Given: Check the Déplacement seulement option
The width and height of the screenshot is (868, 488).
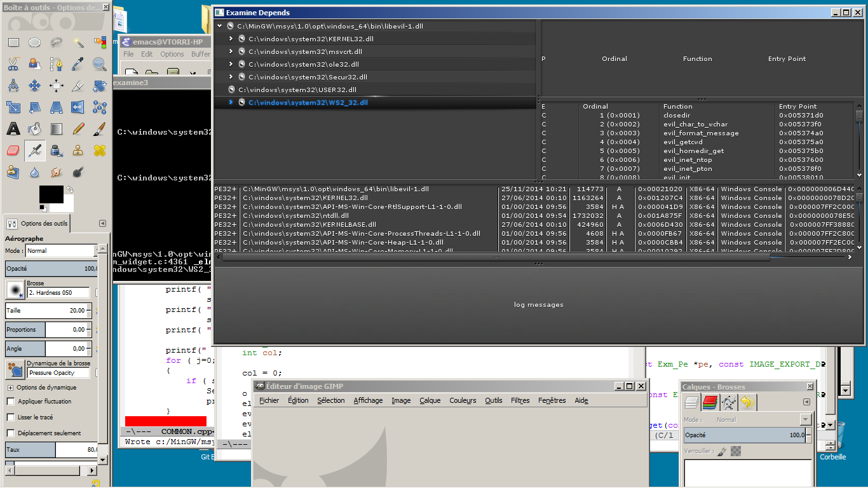Looking at the screenshot, I should 11,433.
